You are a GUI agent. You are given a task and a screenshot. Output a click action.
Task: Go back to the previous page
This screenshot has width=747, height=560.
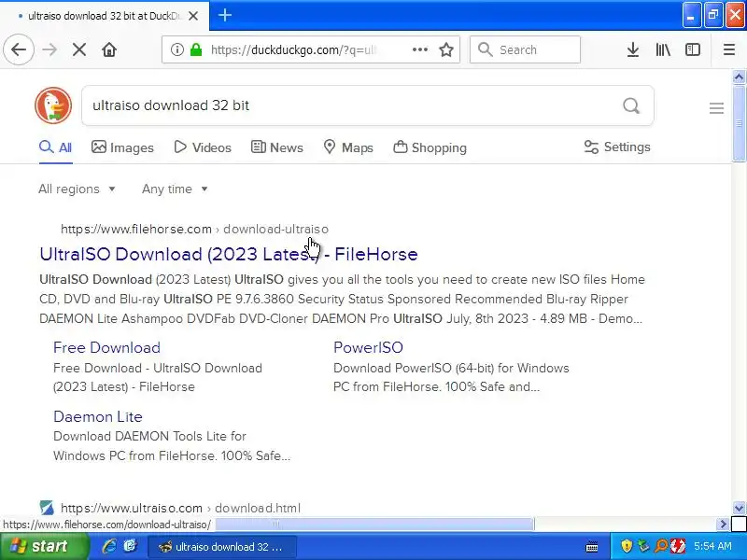(19, 49)
